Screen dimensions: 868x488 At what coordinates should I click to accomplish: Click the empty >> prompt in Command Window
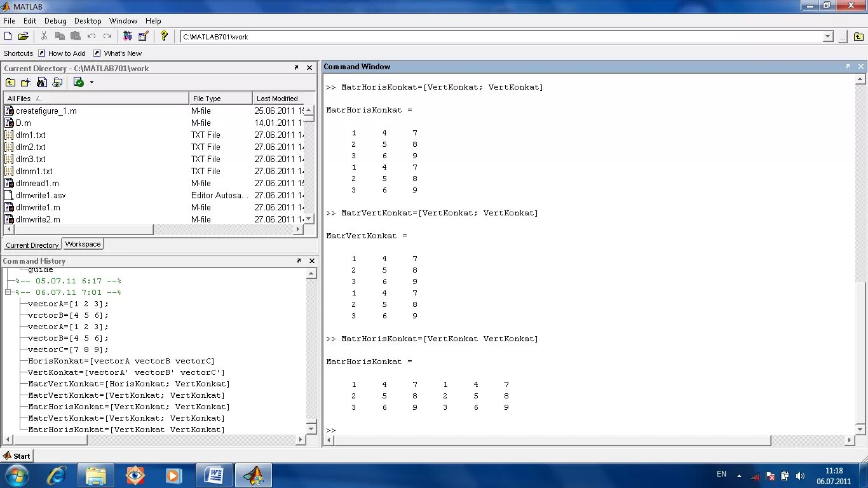(330, 430)
